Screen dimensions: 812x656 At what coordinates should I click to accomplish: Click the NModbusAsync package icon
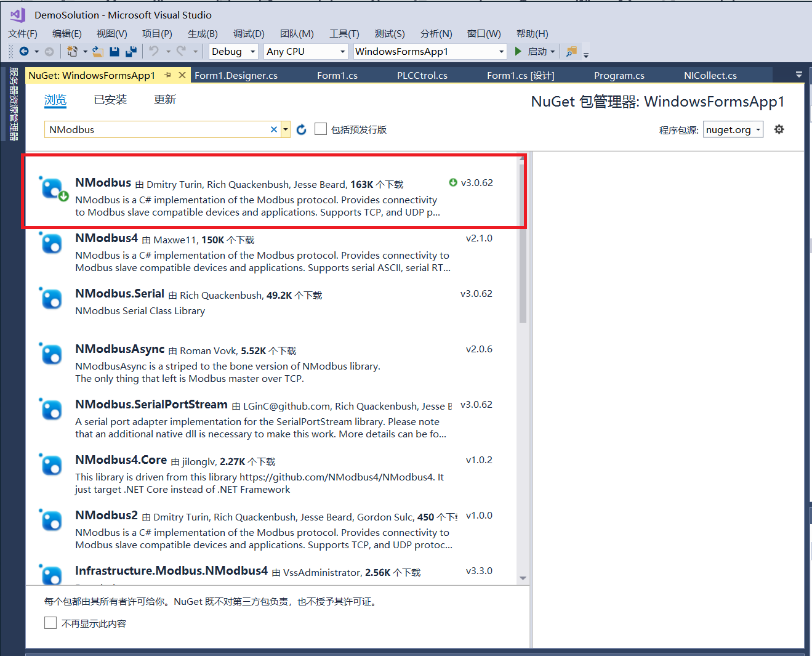(x=51, y=354)
